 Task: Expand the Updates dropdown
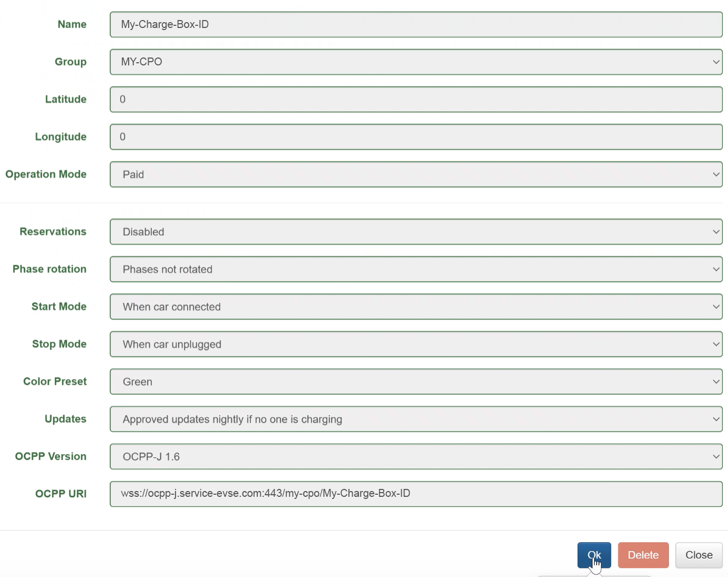pyautogui.click(x=415, y=419)
